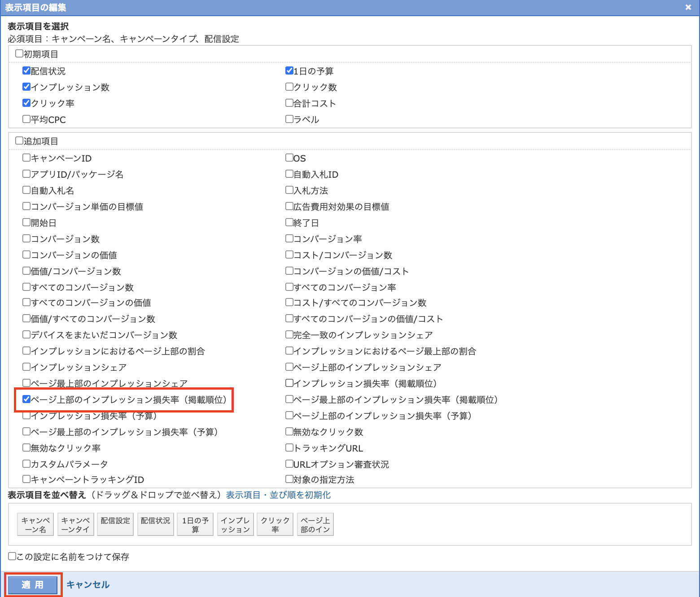Image resolution: width=700 pixels, height=597 pixels.
Task: Check the ラベル checkbox
Action: (x=289, y=119)
